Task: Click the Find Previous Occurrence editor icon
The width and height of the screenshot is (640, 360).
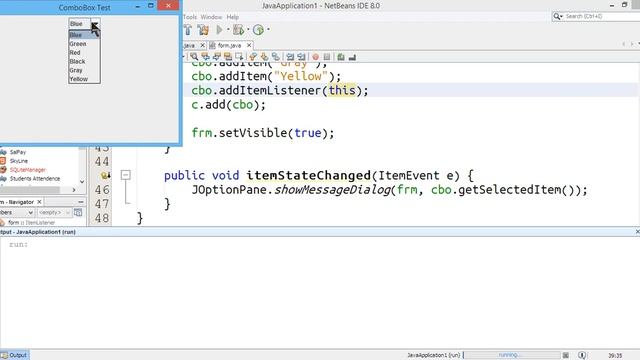Action: (205, 57)
